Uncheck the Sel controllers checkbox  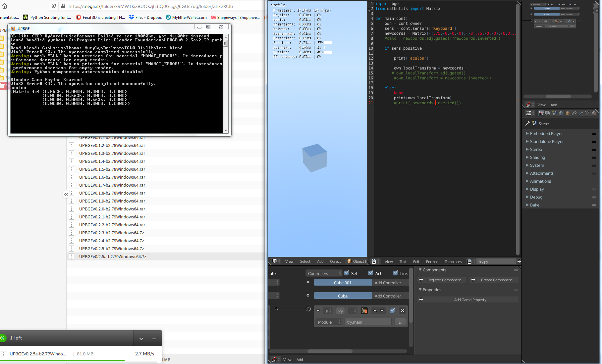click(x=347, y=273)
